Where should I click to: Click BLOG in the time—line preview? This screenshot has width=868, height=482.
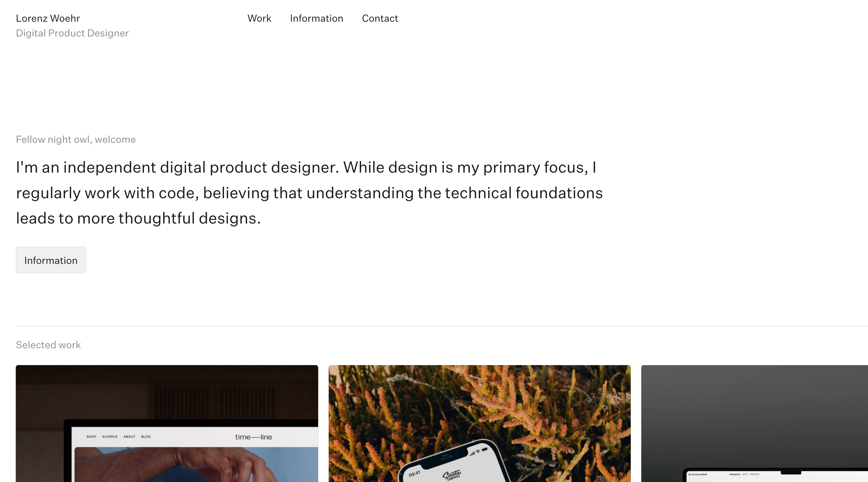click(x=146, y=437)
